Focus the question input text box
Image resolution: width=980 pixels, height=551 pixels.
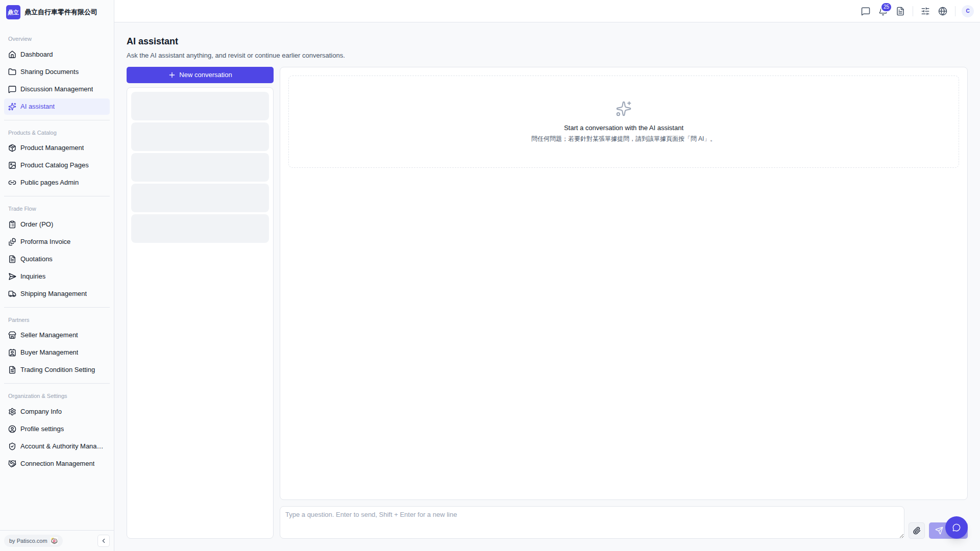(592, 522)
